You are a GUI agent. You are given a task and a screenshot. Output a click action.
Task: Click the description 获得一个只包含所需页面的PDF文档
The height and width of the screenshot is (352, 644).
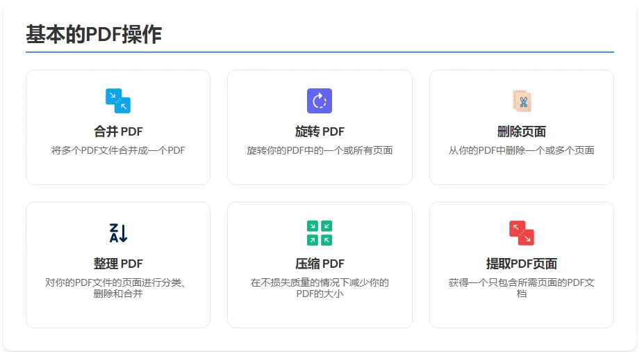point(522,288)
